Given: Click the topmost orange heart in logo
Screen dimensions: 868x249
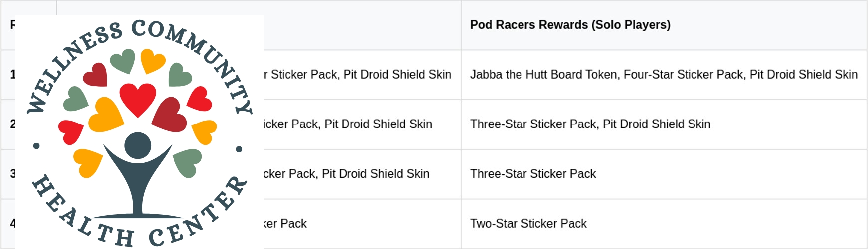Looking at the screenshot, I should click(152, 61).
